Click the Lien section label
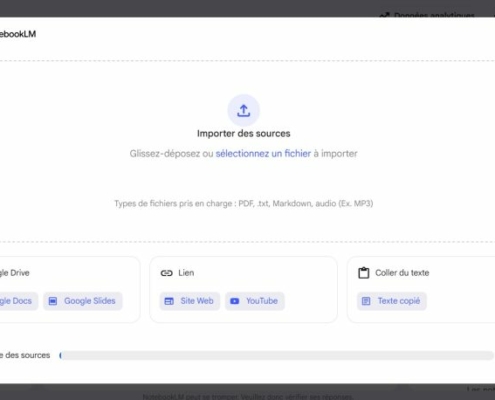Screen dimensions: 495x400 tap(186, 273)
